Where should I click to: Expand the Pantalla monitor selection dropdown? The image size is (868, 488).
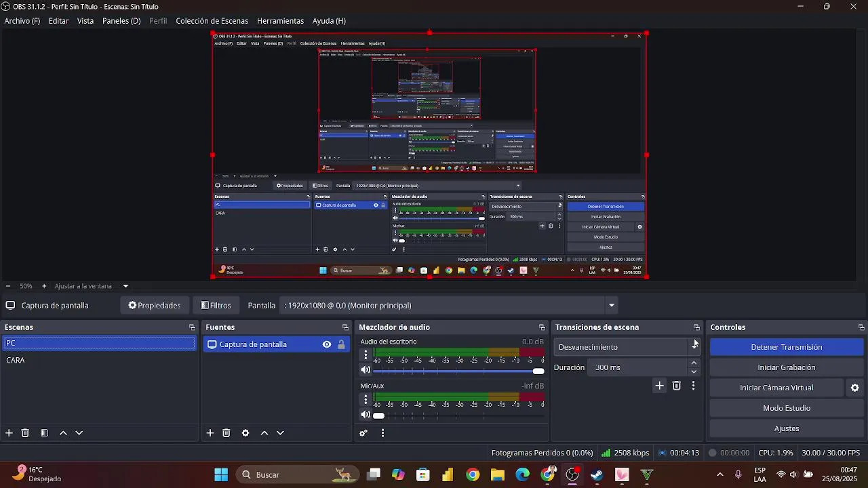[x=611, y=306]
